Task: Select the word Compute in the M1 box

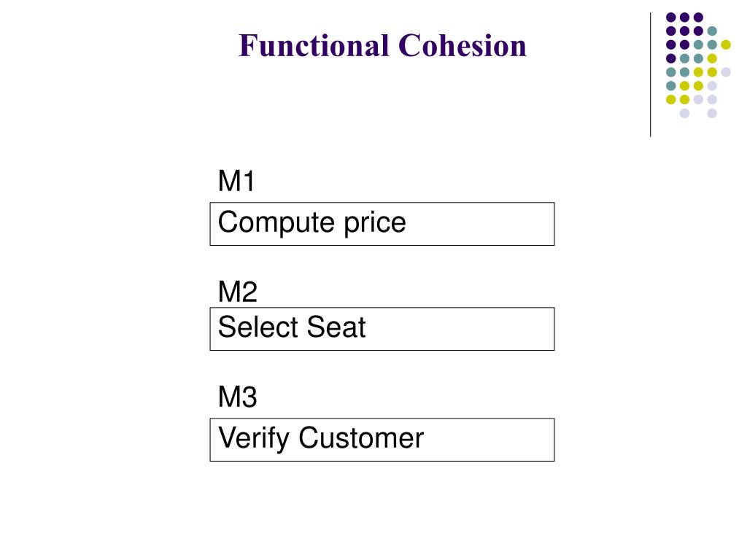Action: (x=276, y=223)
